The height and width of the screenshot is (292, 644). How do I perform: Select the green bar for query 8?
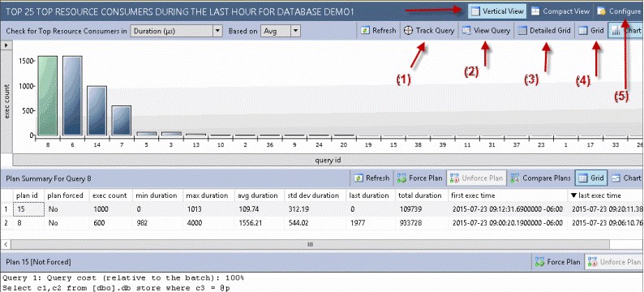(47, 95)
